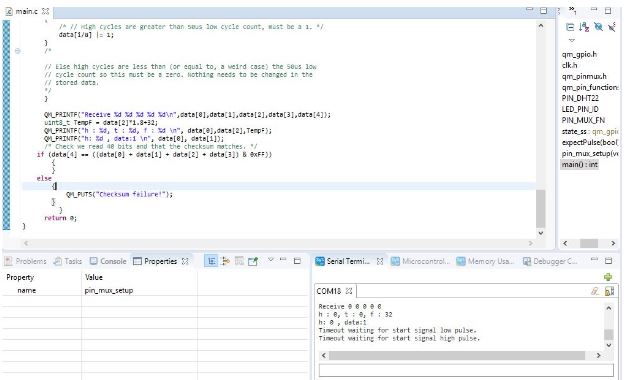
Task: Click the terminal vertical scrollbar thumb
Action: coord(608,334)
